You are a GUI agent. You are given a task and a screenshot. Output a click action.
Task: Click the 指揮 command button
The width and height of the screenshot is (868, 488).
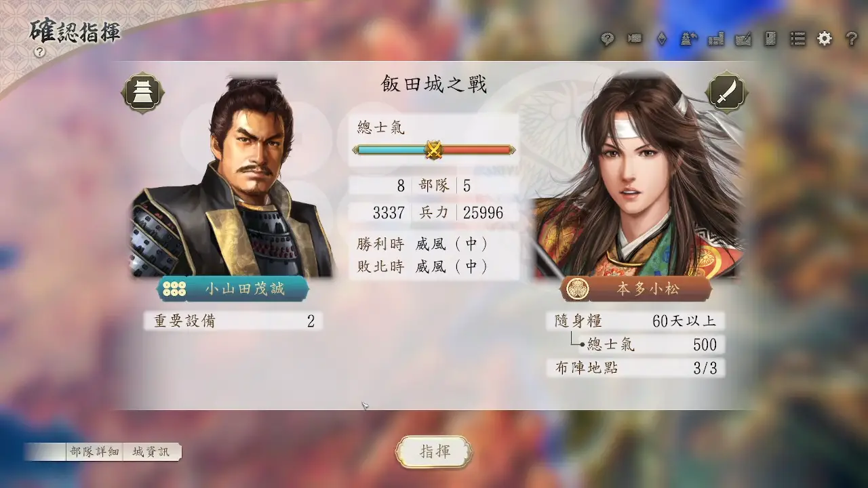click(434, 452)
